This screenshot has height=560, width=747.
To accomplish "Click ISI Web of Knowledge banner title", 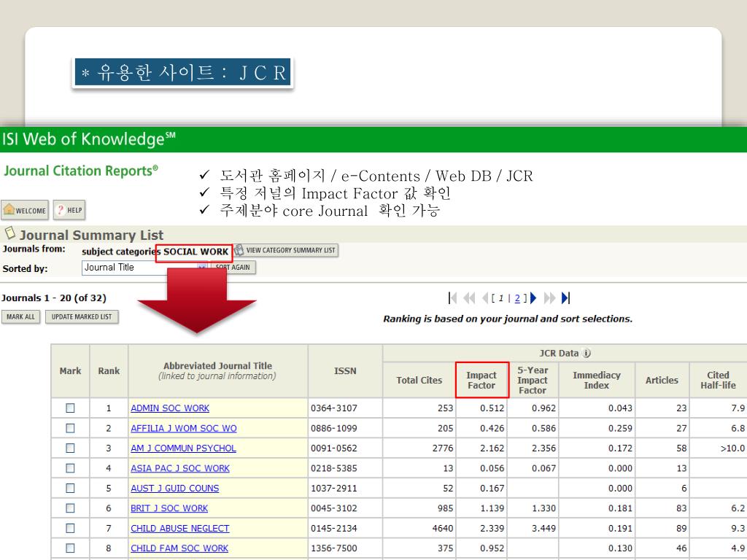I will (x=89, y=139).
